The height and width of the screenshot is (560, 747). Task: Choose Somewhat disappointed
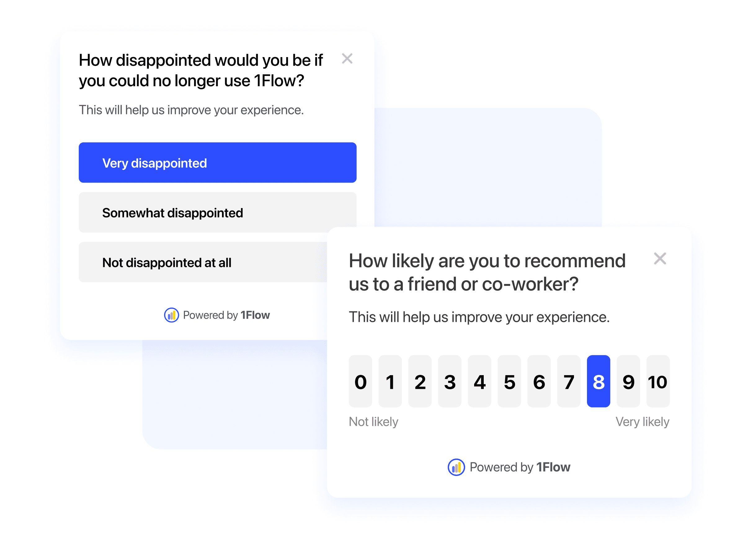(217, 212)
